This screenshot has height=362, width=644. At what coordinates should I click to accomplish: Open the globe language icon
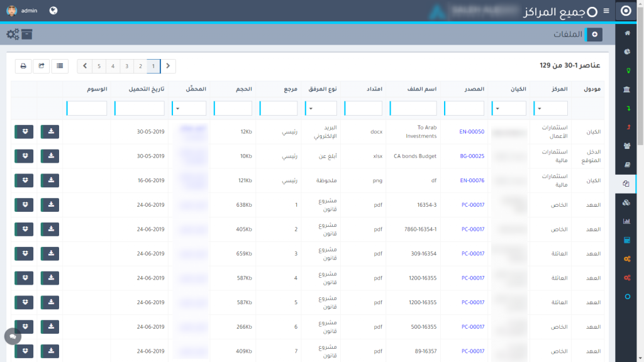pos(53,11)
